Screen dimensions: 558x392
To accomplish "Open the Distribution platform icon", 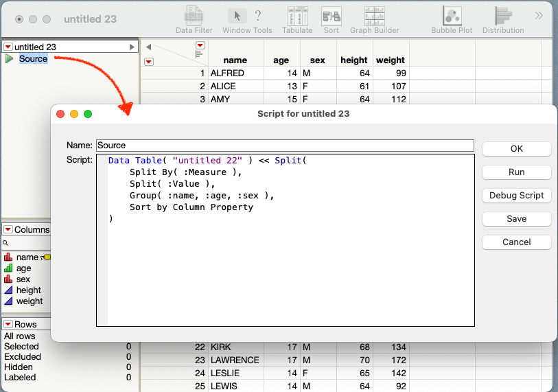I will click(x=503, y=16).
